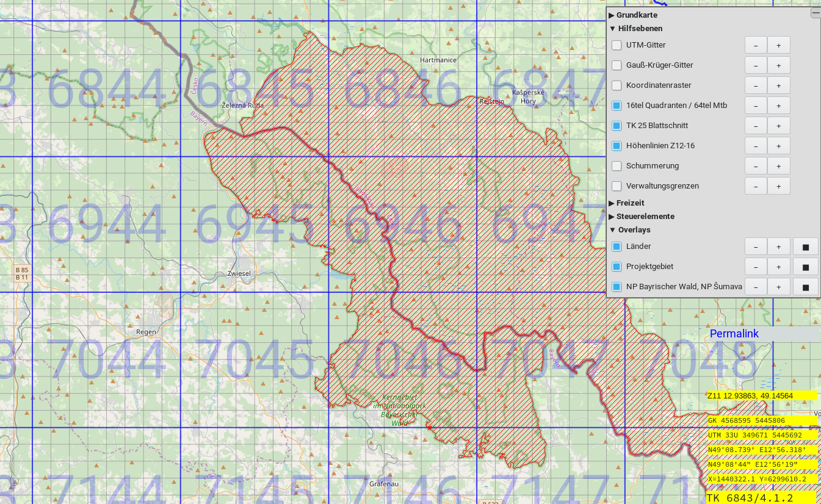This screenshot has width=821, height=504.
Task: Open the Permalink link
Action: click(734, 334)
